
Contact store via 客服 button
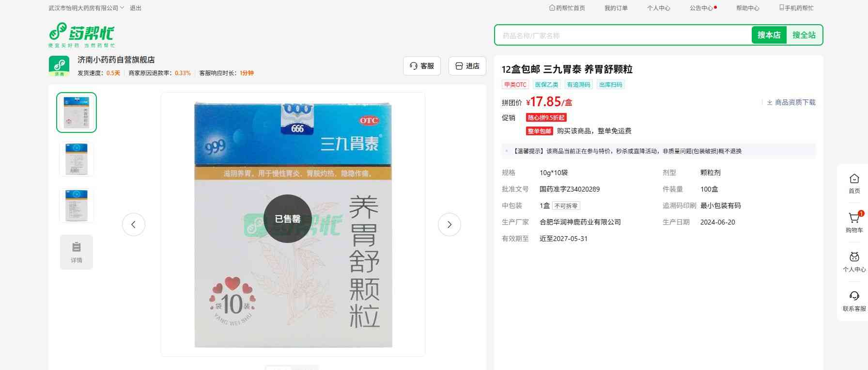421,66
